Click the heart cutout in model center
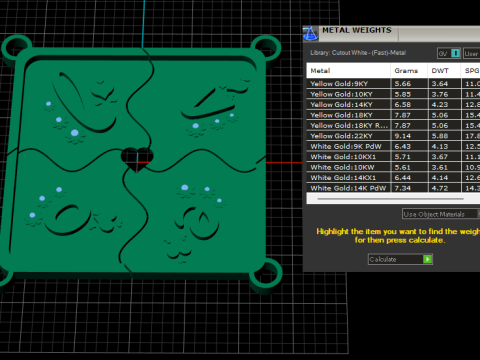 137,159
